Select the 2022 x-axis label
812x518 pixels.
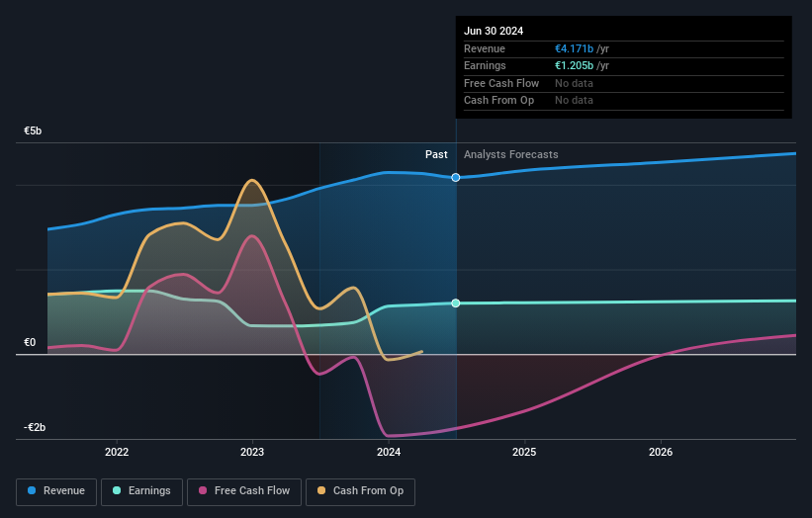coord(117,452)
